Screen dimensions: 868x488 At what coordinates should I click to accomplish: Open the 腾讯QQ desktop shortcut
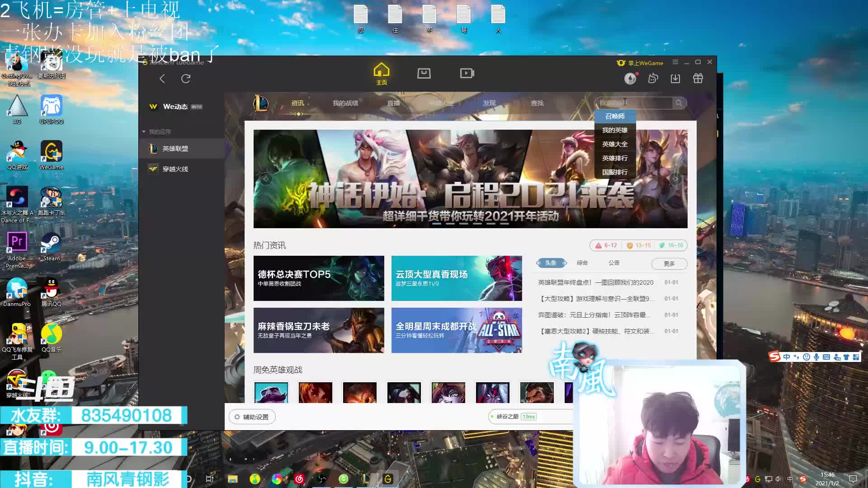[x=51, y=292]
